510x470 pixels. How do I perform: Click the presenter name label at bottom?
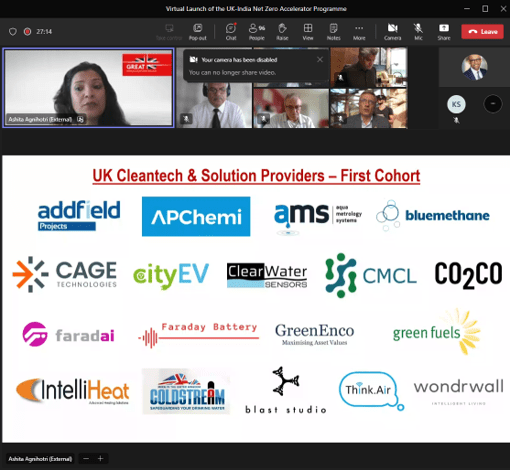coord(40,459)
